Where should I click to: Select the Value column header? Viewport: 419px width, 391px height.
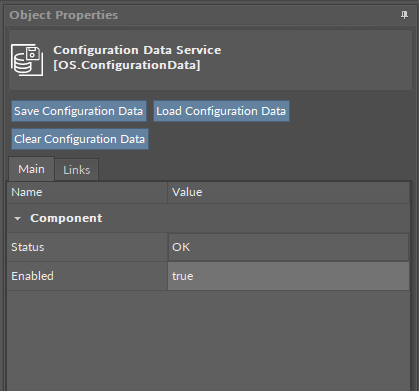289,192
